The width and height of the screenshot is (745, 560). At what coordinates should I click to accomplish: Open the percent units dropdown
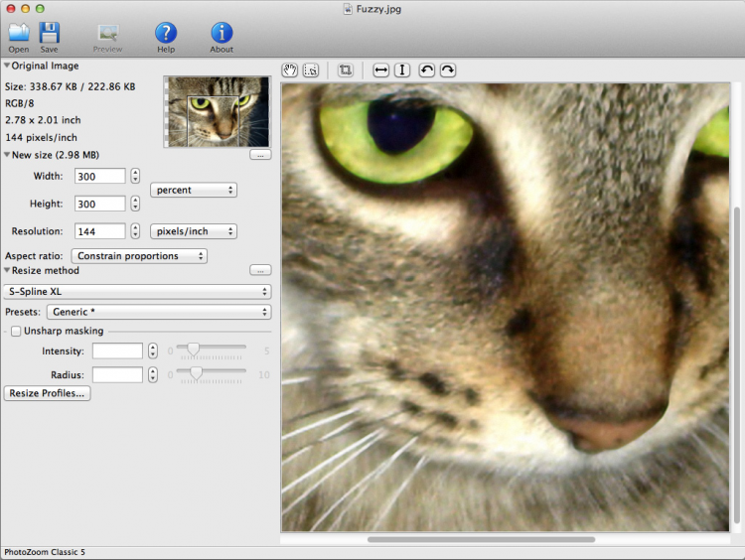194,190
